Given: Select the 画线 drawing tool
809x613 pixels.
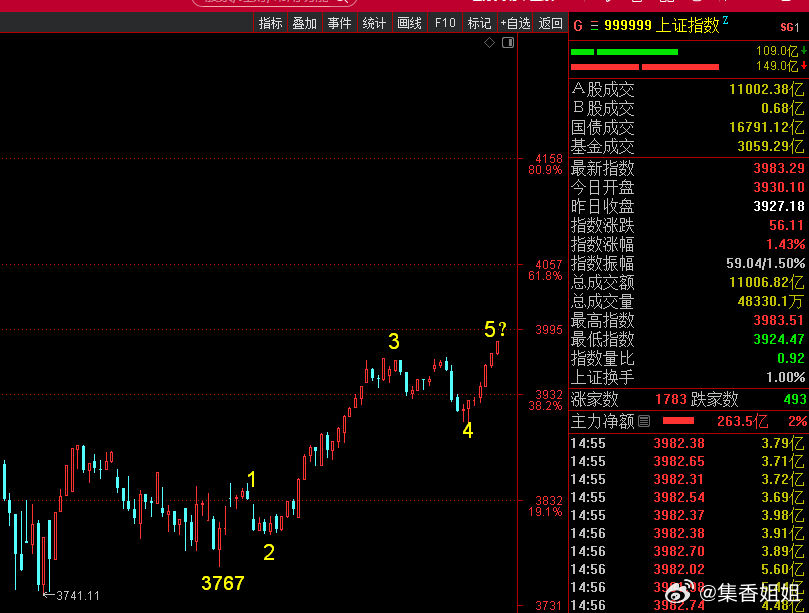Looking at the screenshot, I should pyautogui.click(x=409, y=23).
